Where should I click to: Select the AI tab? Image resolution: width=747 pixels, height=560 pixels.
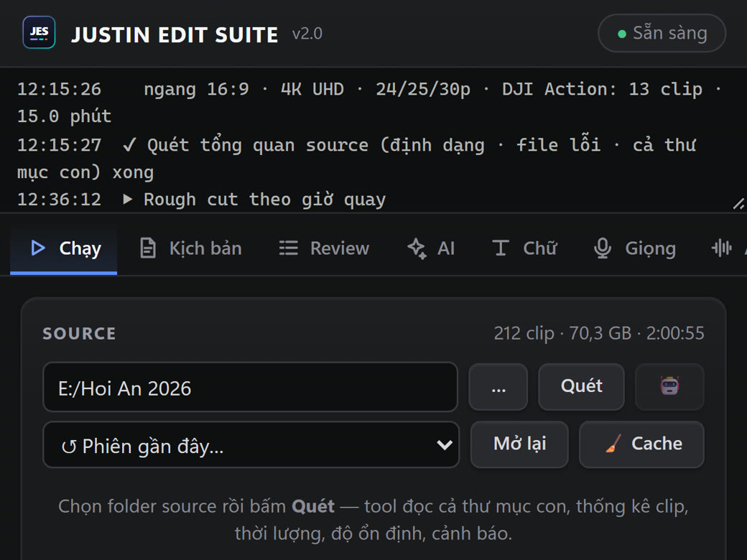point(431,248)
